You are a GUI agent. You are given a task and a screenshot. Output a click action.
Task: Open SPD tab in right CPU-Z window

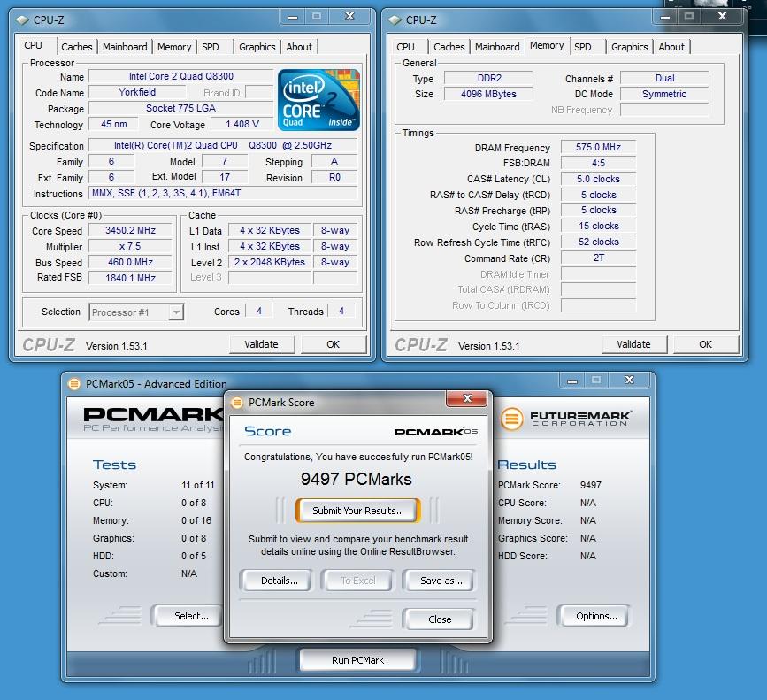[583, 47]
